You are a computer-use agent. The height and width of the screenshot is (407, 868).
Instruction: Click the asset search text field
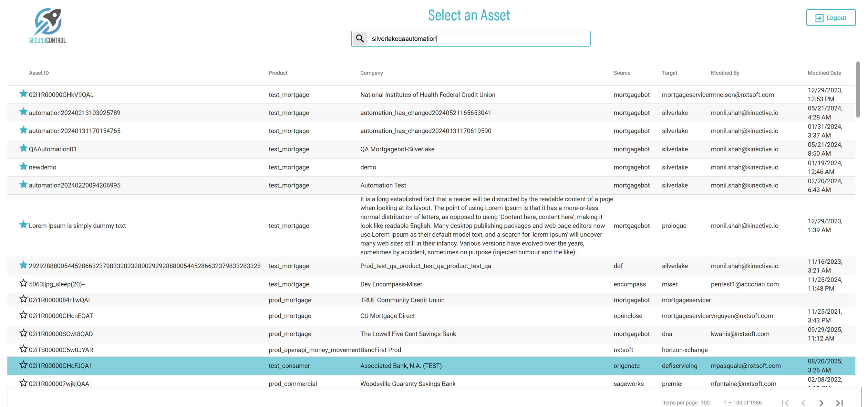[x=479, y=39]
